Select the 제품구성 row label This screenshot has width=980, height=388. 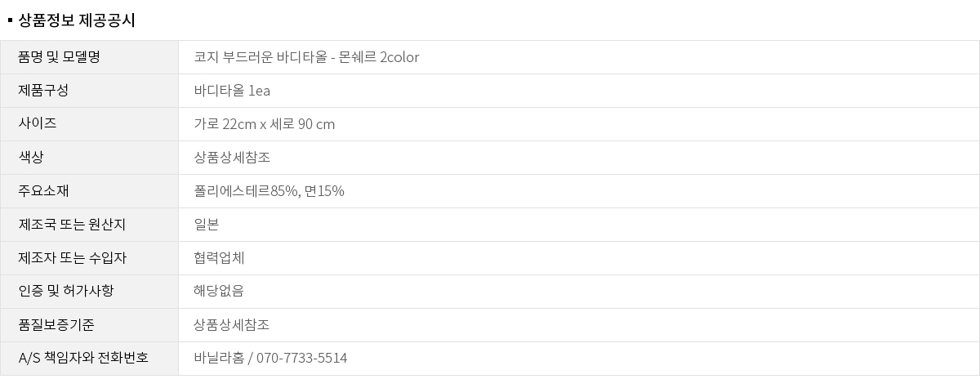click(x=43, y=91)
